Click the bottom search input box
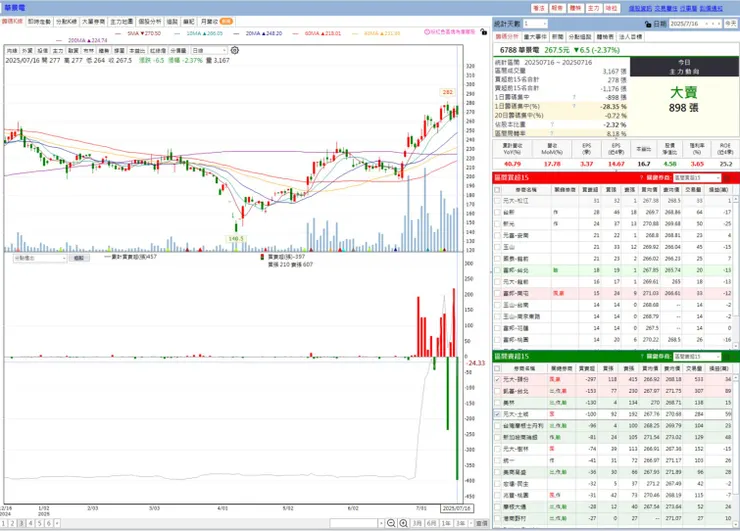The image size is (740, 531). coord(353,523)
